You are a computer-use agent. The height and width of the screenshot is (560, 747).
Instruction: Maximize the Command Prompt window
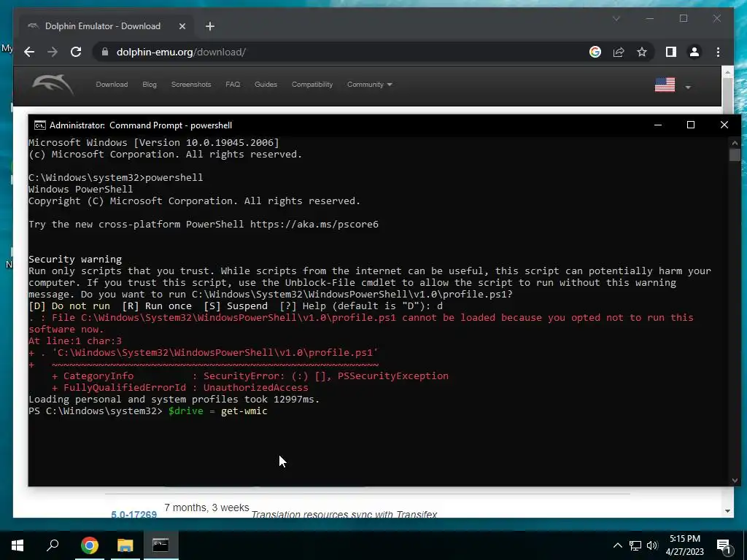(x=691, y=125)
